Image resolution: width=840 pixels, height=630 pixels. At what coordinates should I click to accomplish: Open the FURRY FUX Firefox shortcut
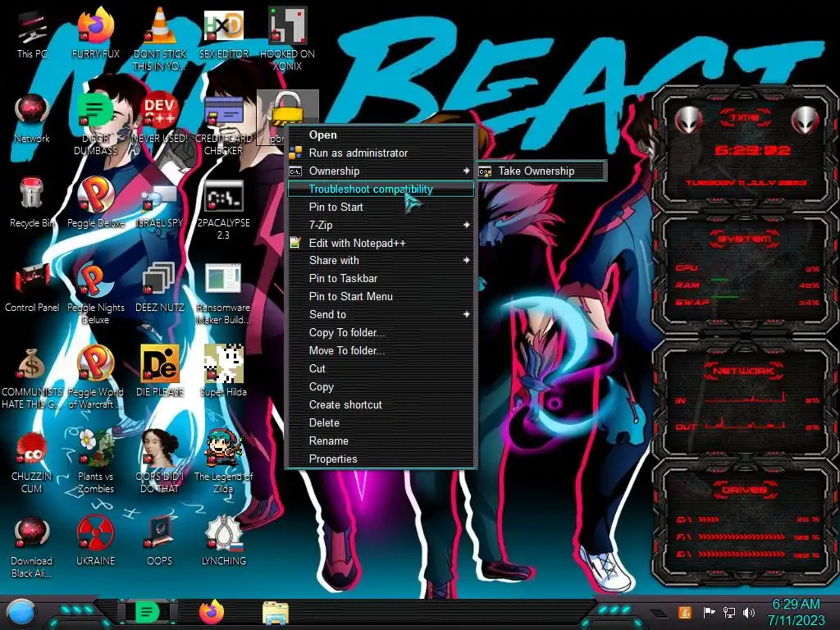(95, 33)
